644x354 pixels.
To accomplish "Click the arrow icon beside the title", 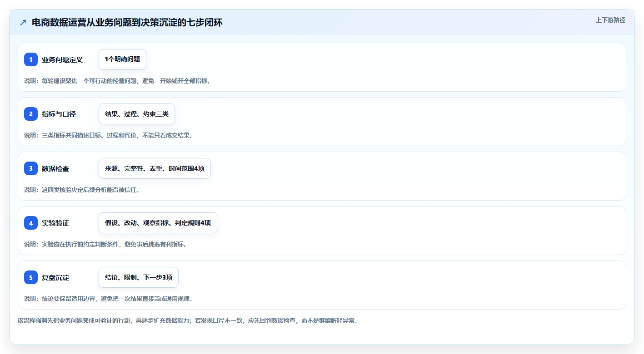I will pyautogui.click(x=23, y=22).
